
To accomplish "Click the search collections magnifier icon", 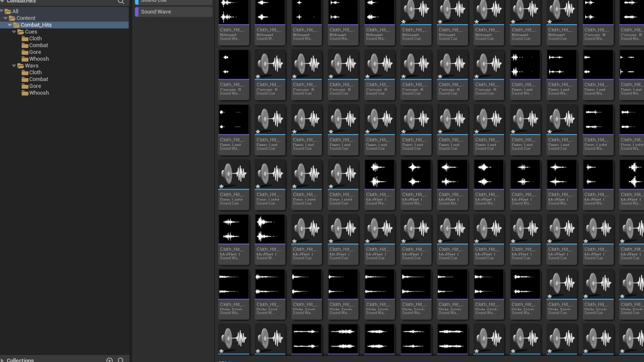I will click(x=121, y=360).
